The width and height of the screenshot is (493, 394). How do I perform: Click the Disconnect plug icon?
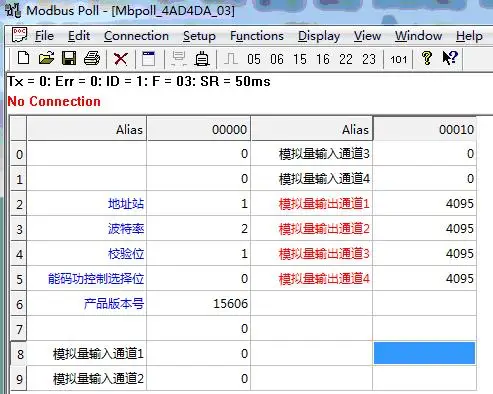coord(202,59)
